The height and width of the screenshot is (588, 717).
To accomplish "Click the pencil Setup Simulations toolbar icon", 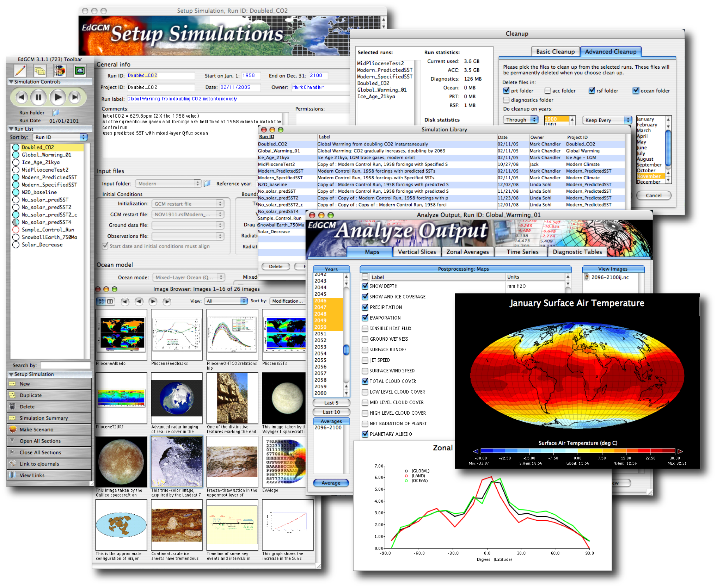I will click(x=20, y=71).
